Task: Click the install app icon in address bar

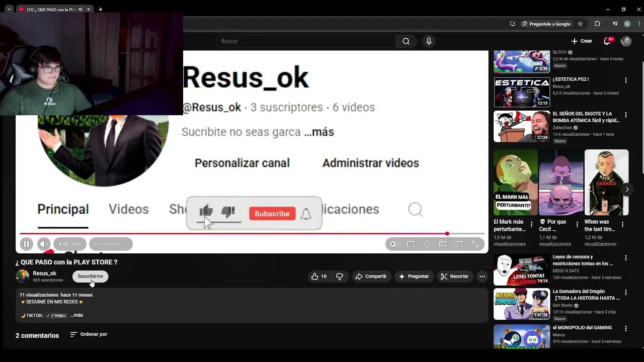Action: point(513,24)
